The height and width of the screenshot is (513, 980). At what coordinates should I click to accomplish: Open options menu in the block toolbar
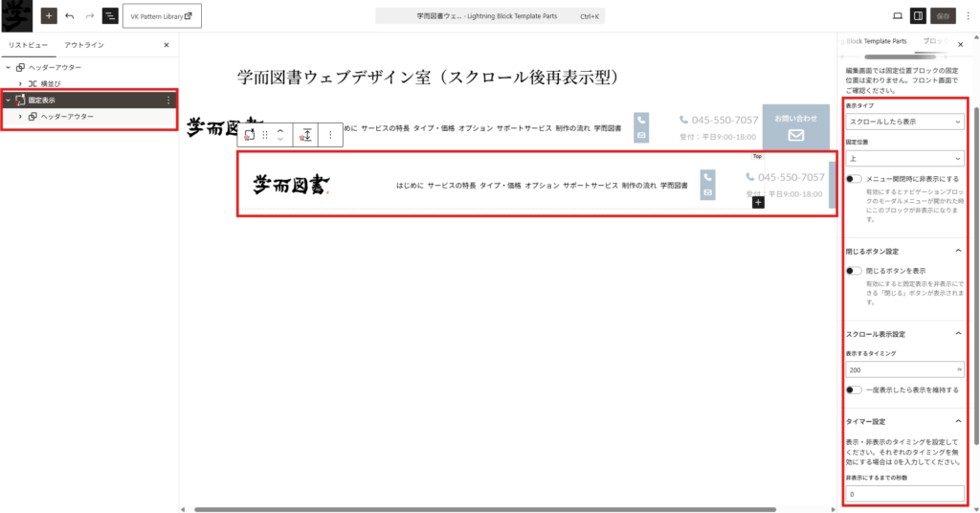[330, 135]
